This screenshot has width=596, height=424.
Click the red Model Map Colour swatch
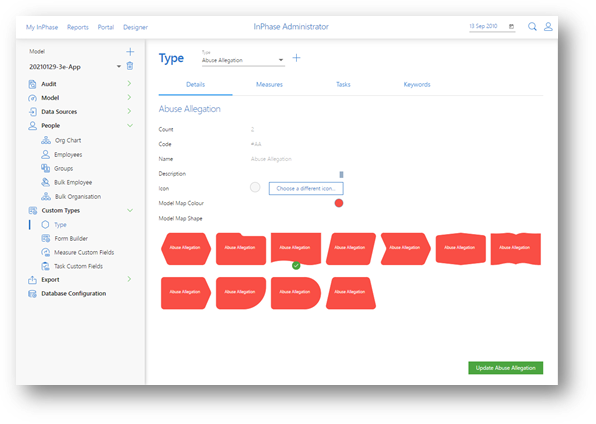(x=339, y=203)
